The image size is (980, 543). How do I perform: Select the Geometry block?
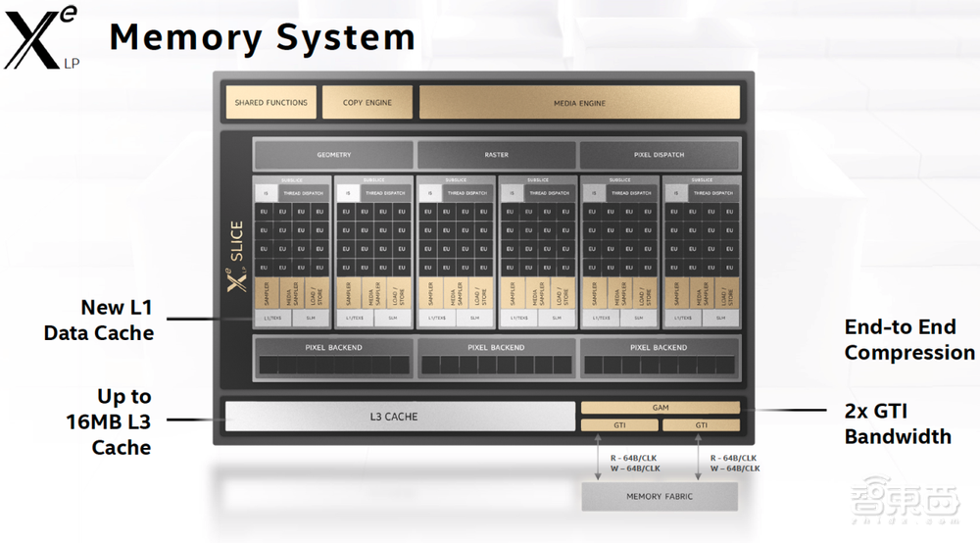click(x=333, y=155)
